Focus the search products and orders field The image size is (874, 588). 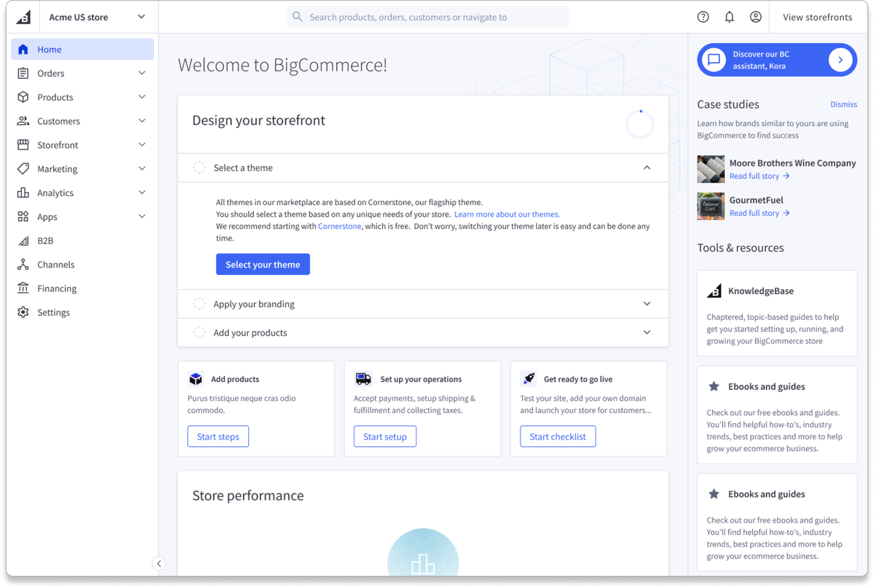[x=428, y=17]
